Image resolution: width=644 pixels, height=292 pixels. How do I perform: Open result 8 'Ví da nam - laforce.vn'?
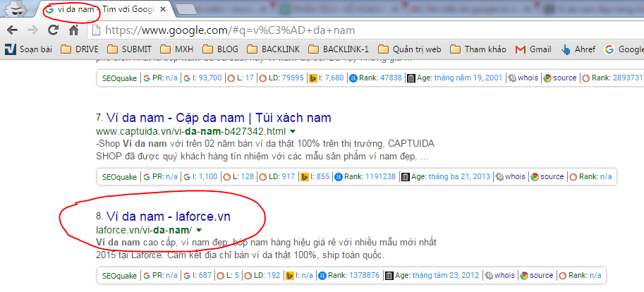(x=169, y=216)
